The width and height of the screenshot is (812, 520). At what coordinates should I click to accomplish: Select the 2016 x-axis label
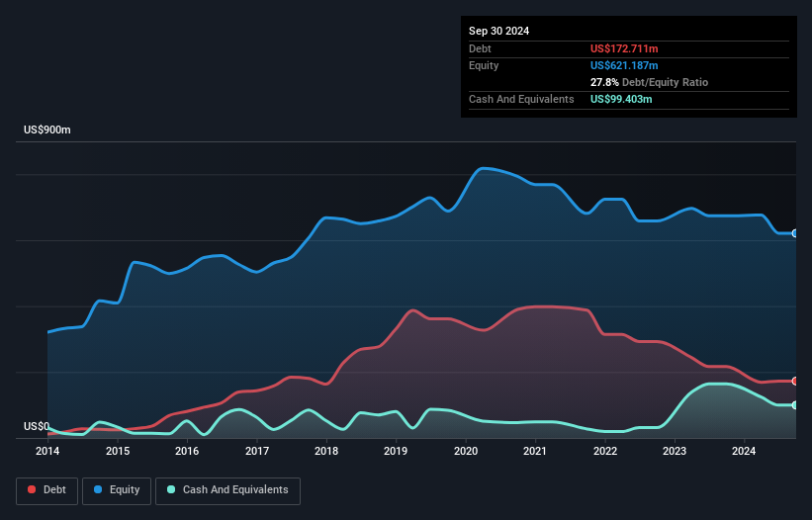187,451
